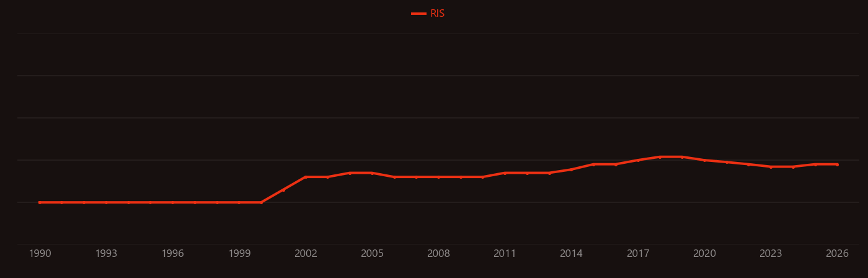
Task: Select the RIS data point at 1990
Action: tap(40, 202)
